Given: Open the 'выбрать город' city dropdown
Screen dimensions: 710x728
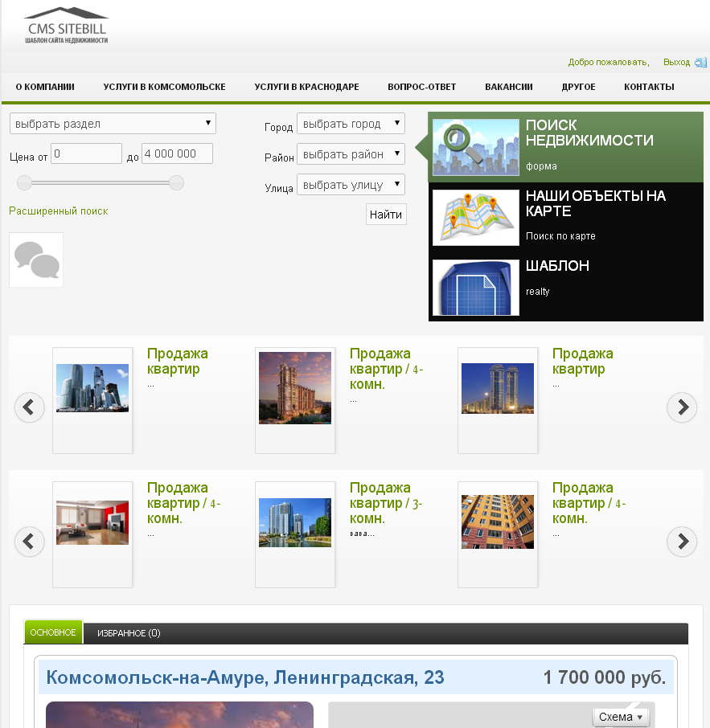Looking at the screenshot, I should (351, 124).
